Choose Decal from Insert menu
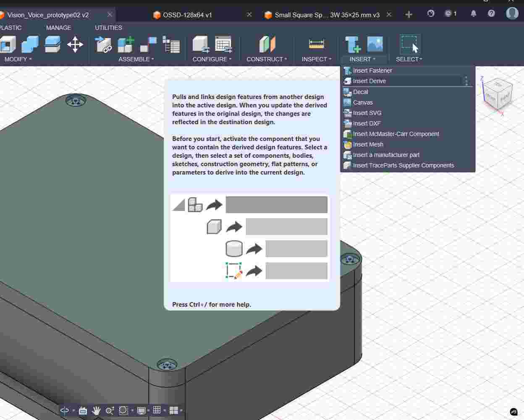 coord(407,92)
